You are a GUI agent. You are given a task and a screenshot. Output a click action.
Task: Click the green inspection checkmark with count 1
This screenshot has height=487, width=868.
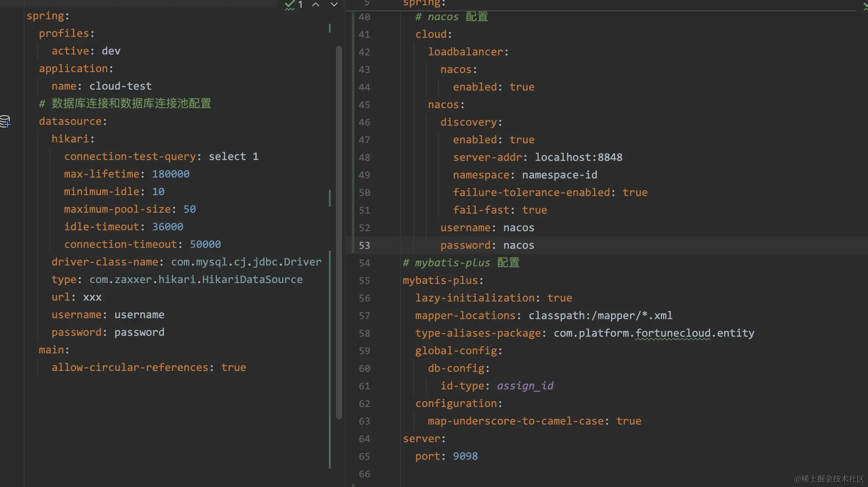(x=293, y=5)
